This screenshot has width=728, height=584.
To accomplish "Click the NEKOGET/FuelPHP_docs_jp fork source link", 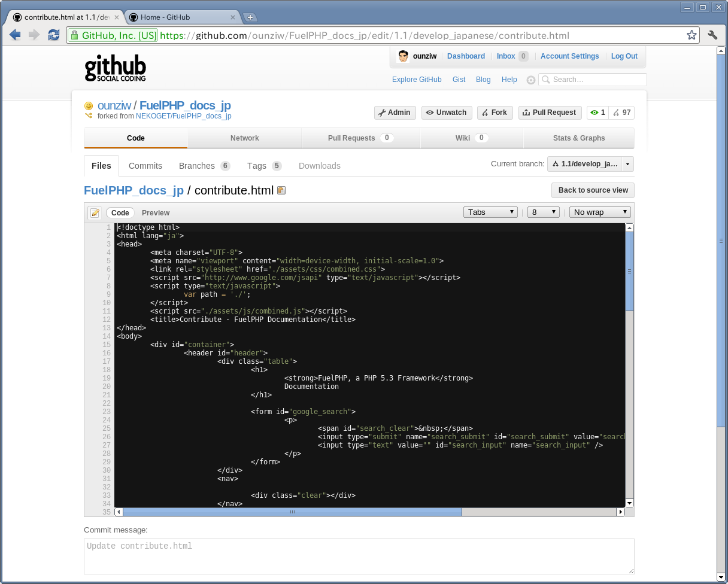I will point(184,116).
